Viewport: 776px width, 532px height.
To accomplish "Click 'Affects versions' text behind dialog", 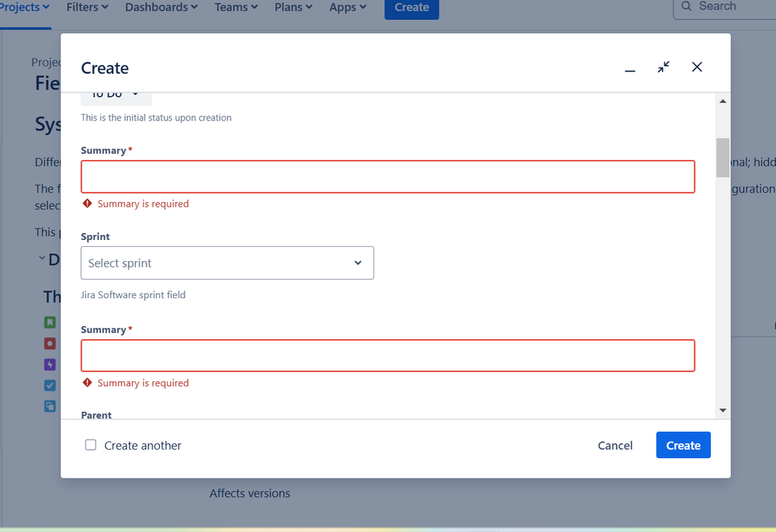I will point(250,493).
